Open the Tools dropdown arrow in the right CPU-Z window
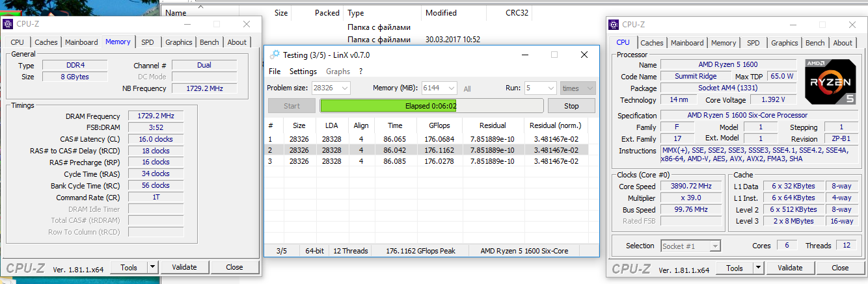This screenshot has width=868, height=284. 759,268
